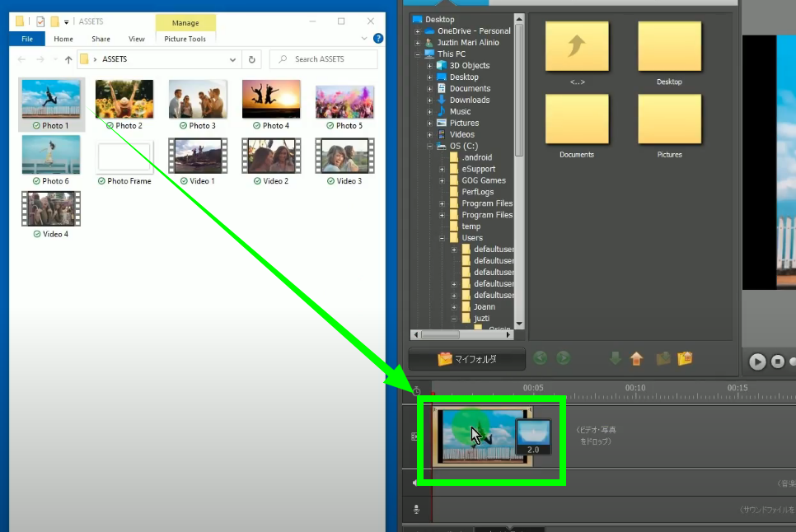
Task: Expand the GOG Games folder node
Action: pyautogui.click(x=442, y=180)
